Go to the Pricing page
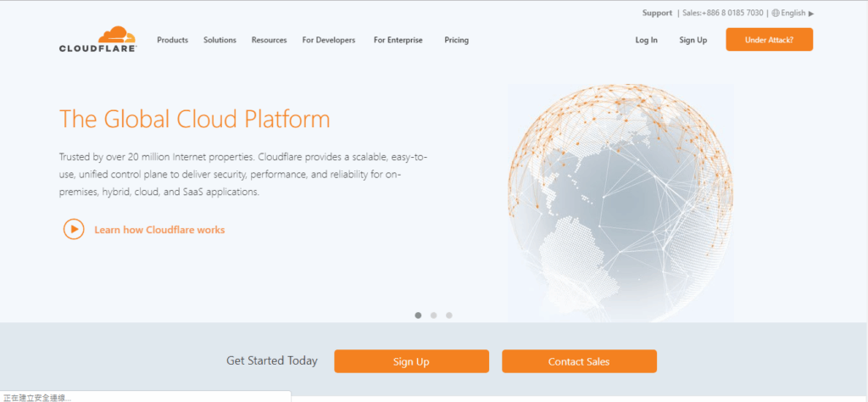Image resolution: width=868 pixels, height=402 pixels. (x=457, y=40)
